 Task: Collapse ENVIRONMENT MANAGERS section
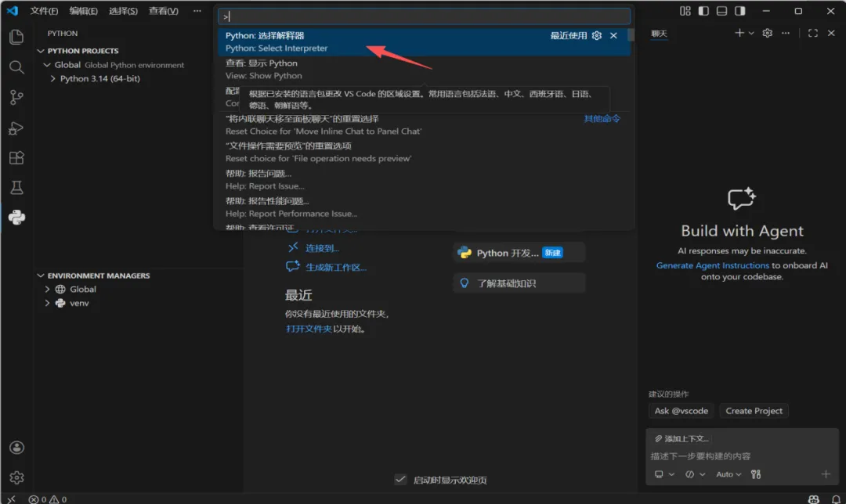pos(41,275)
